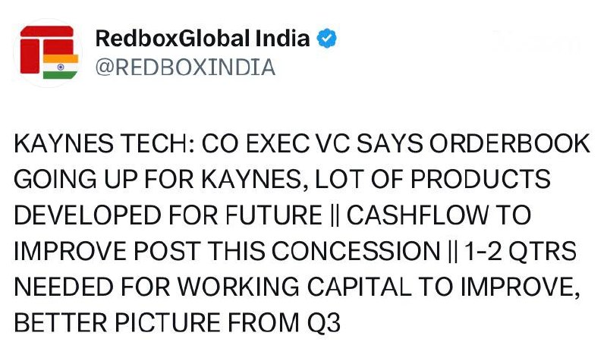Click 'DEVELOPED FOR FUTURE' in the tweet
607x364 pixels.
pyautogui.click(x=168, y=215)
